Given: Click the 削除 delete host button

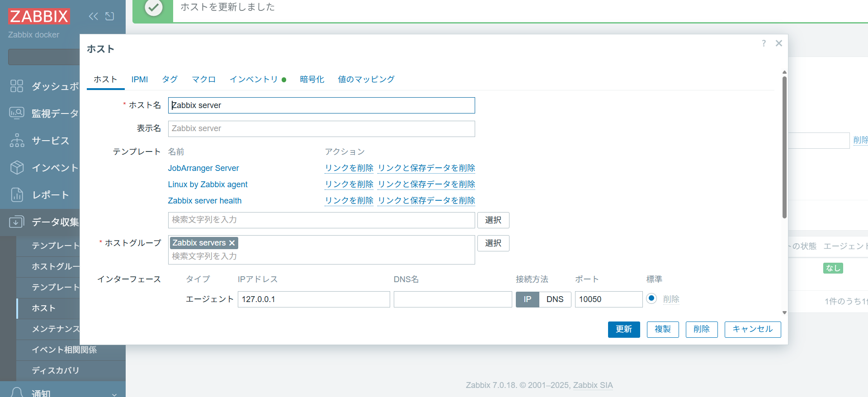Looking at the screenshot, I should tap(702, 329).
